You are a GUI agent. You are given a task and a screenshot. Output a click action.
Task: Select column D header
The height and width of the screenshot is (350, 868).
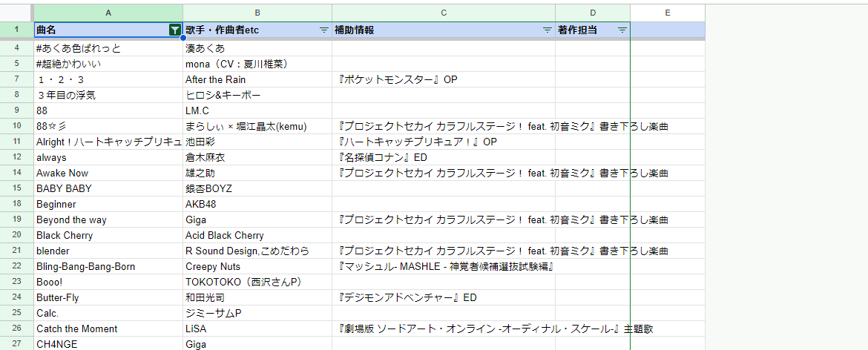[x=593, y=12]
